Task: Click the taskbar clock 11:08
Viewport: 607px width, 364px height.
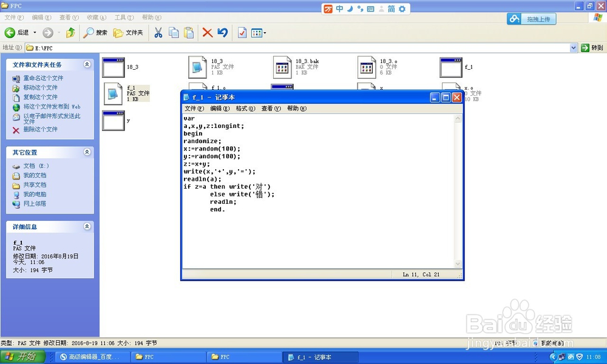Action: (x=593, y=357)
